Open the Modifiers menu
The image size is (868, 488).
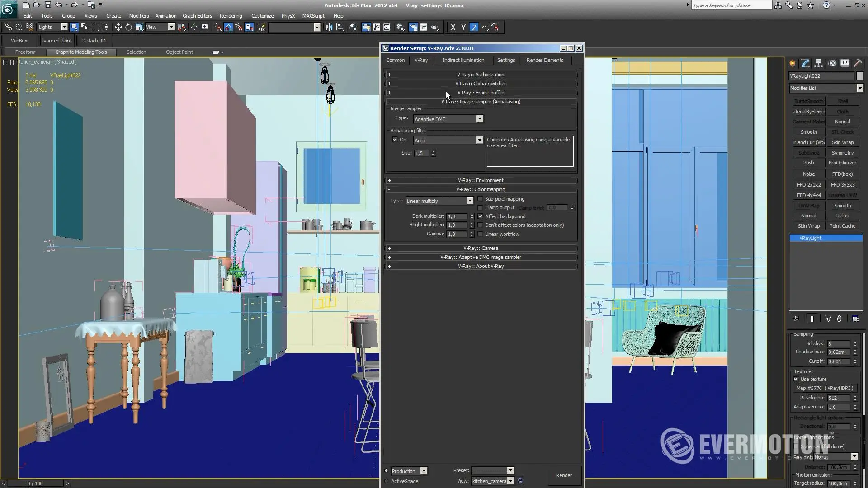coord(139,16)
